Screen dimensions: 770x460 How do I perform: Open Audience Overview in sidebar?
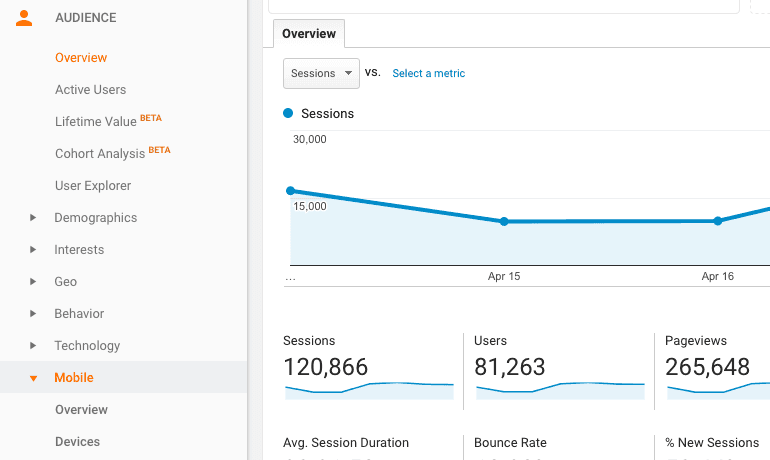tap(81, 58)
